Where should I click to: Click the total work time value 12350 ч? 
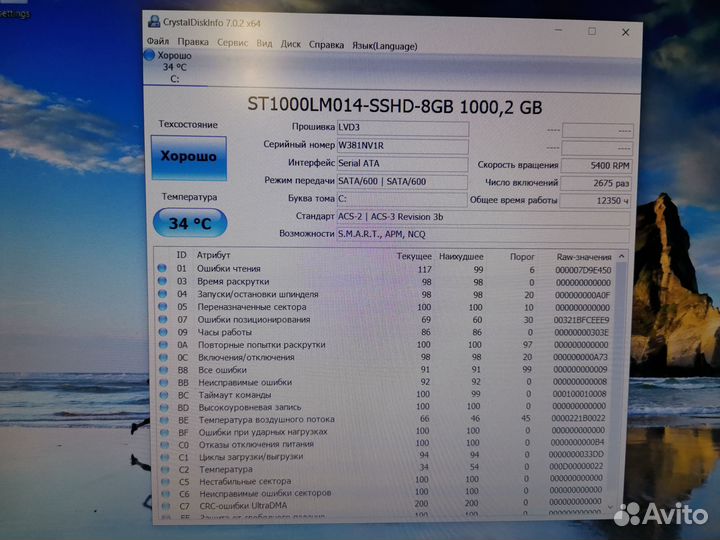(x=595, y=201)
